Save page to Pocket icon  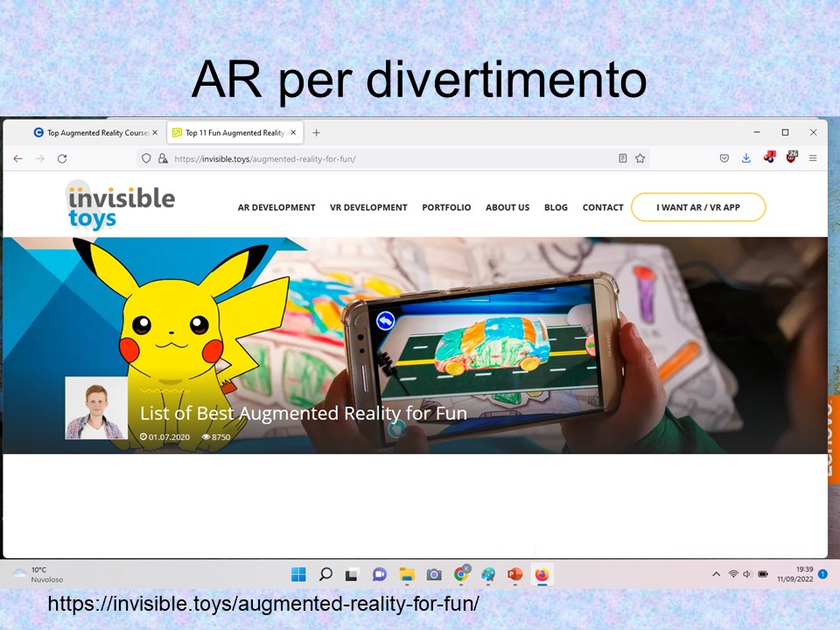click(x=724, y=158)
